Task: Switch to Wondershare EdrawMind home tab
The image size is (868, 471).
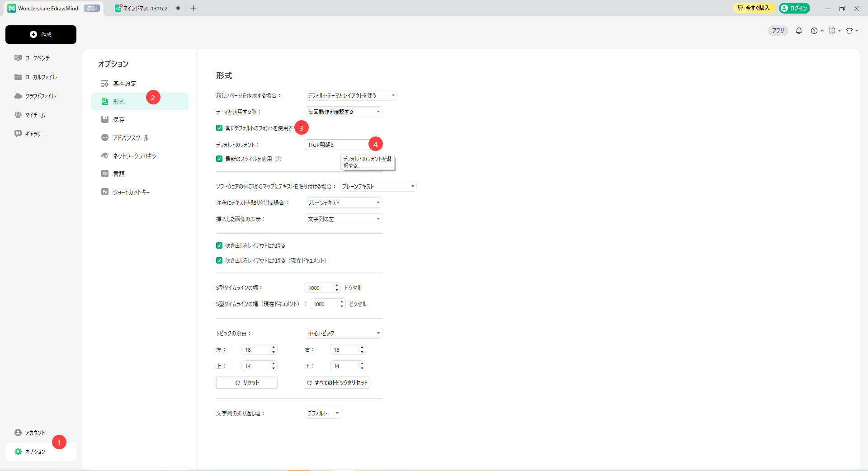Action: coord(53,8)
